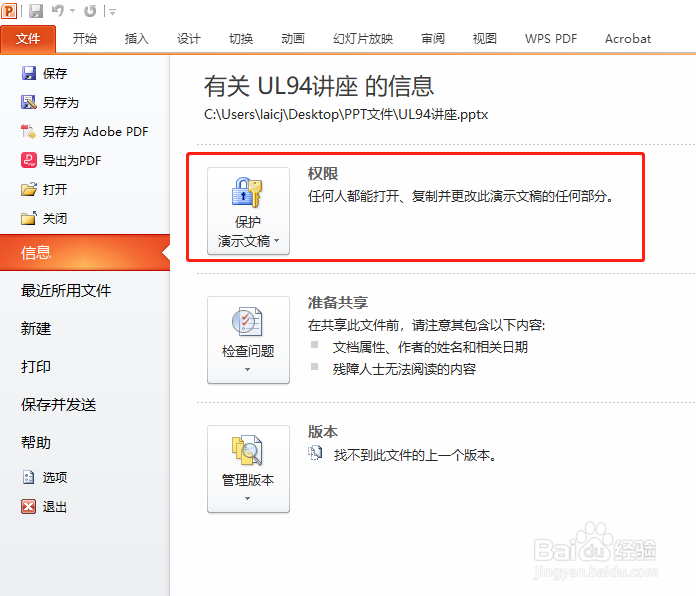Viewport: 696px width, 596px height.
Task: Click the 选项 document icon
Action: 28,478
